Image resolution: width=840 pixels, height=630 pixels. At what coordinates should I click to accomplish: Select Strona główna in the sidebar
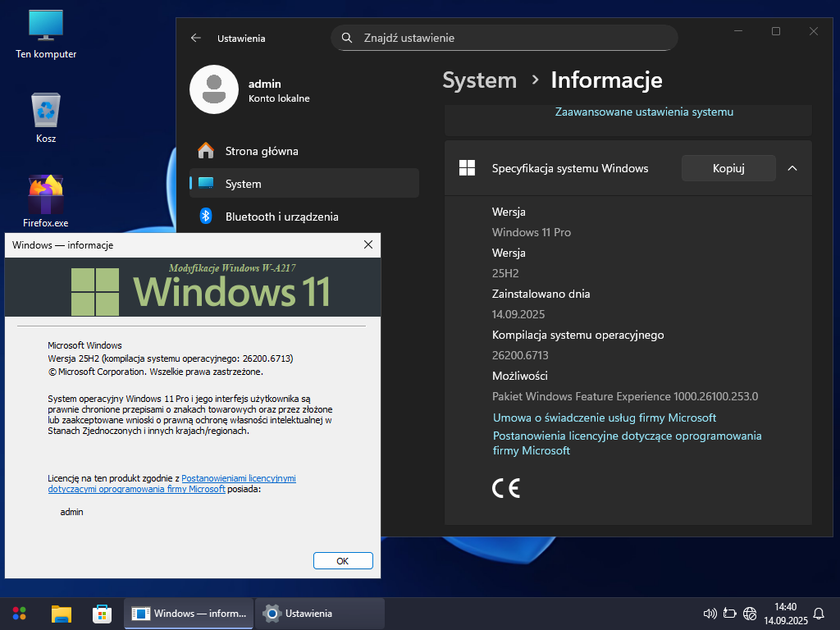(262, 151)
